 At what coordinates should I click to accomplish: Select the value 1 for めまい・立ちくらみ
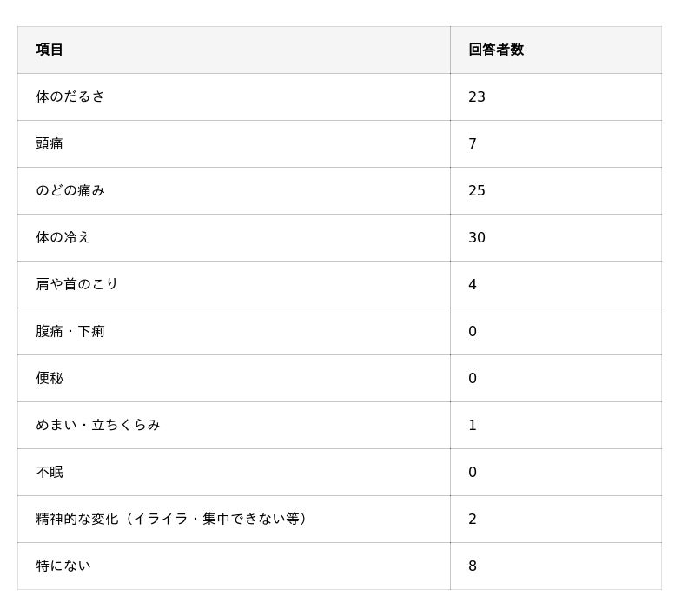[473, 425]
